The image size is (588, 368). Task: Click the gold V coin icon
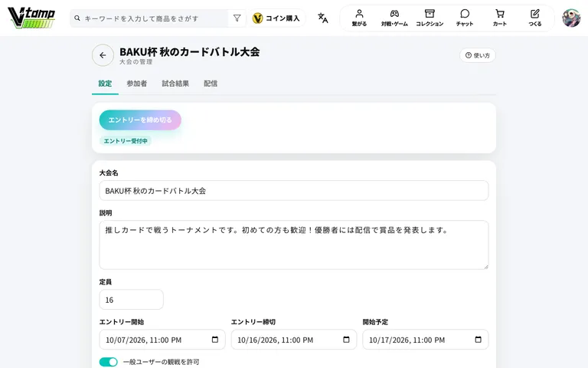pyautogui.click(x=257, y=18)
